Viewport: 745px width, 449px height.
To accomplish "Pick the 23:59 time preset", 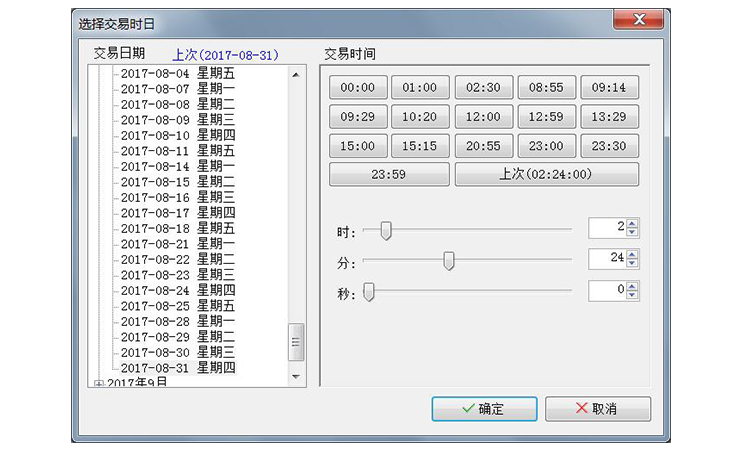I will click(x=389, y=175).
